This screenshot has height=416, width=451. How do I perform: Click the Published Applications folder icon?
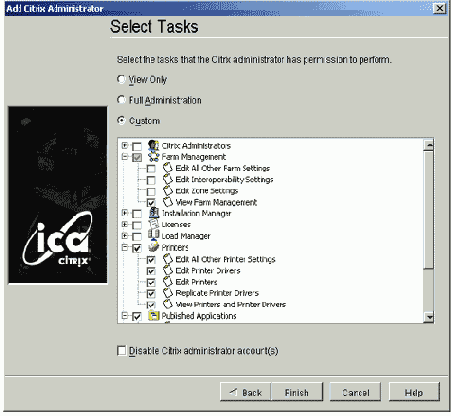(x=153, y=315)
